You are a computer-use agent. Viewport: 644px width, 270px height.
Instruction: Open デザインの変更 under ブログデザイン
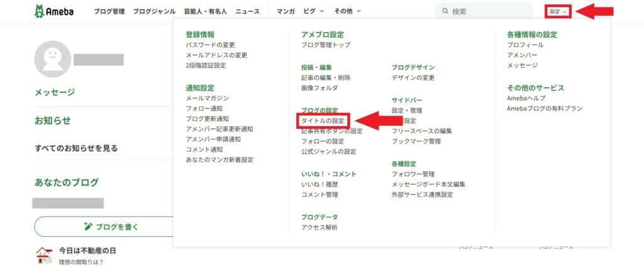(413, 78)
